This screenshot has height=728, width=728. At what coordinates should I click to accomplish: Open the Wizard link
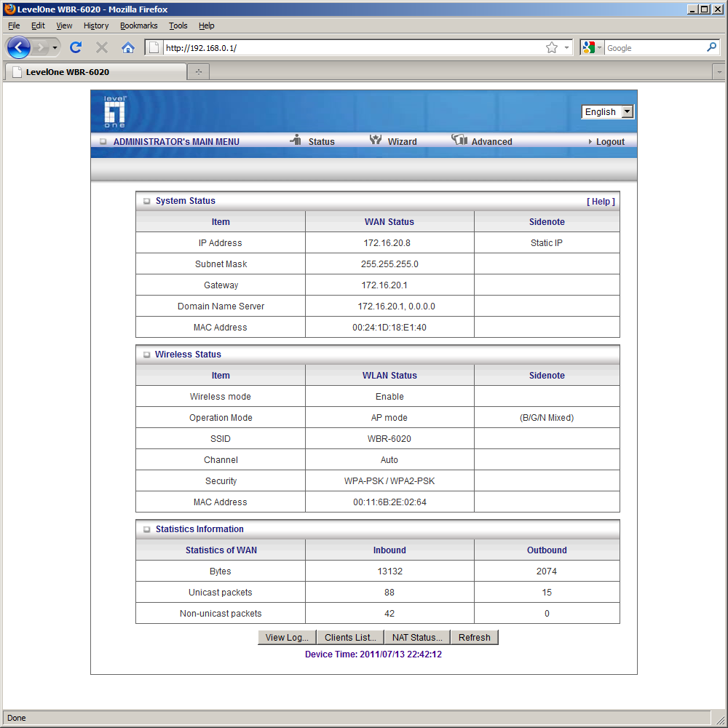(x=402, y=142)
